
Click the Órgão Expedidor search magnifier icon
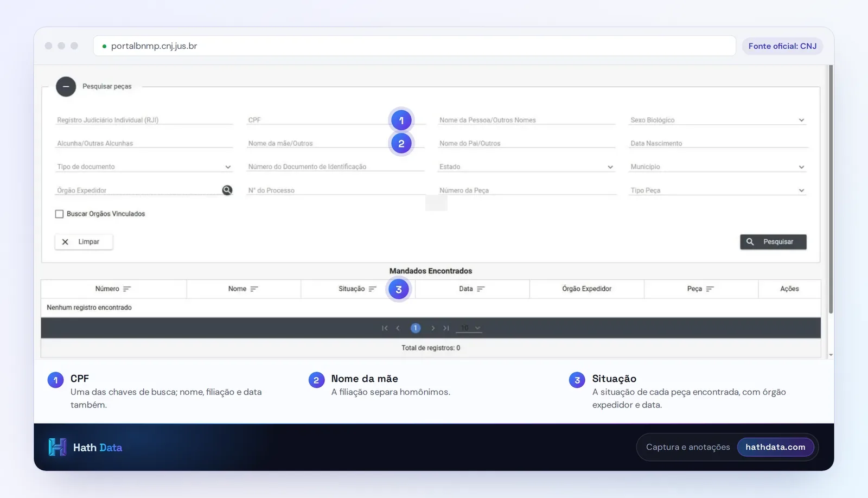coord(227,190)
